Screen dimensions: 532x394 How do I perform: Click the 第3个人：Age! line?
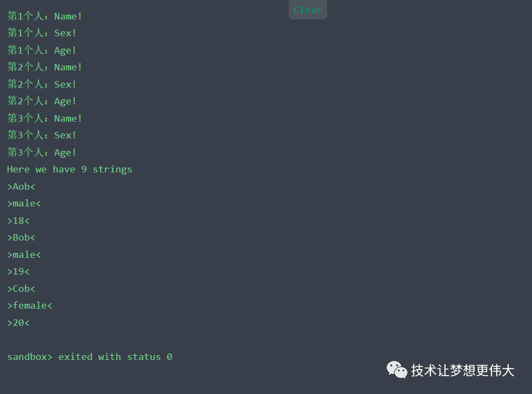(42, 152)
